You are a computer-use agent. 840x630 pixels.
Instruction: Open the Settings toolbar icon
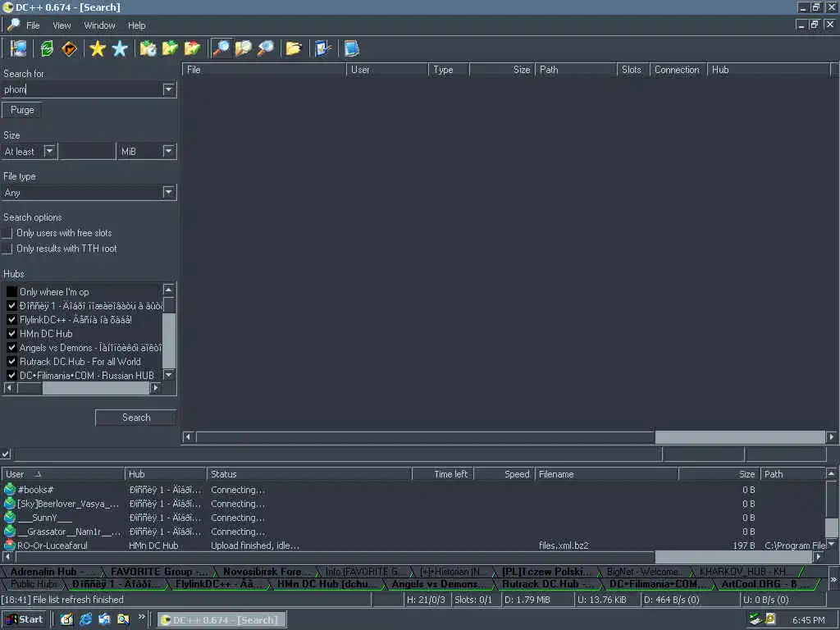click(323, 48)
